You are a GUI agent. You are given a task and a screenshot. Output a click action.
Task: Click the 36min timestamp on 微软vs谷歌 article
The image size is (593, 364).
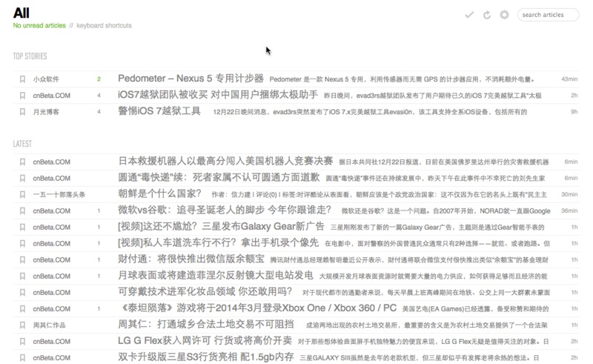click(x=569, y=211)
